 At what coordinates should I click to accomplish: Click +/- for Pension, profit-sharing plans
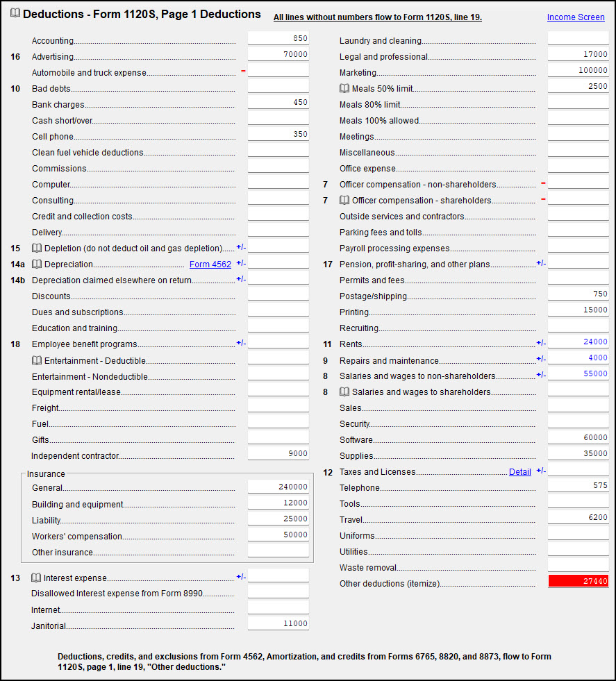(x=541, y=263)
